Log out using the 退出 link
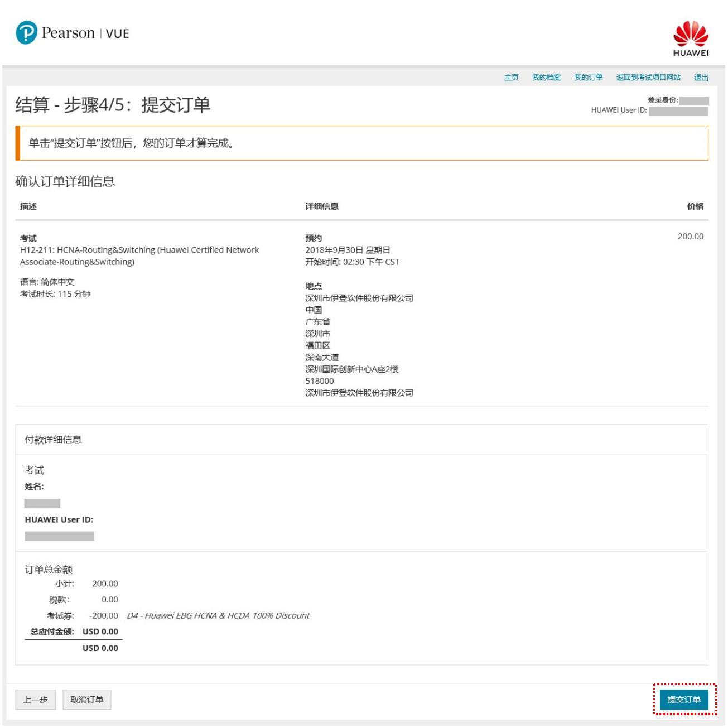The width and height of the screenshot is (728, 728). pos(701,78)
